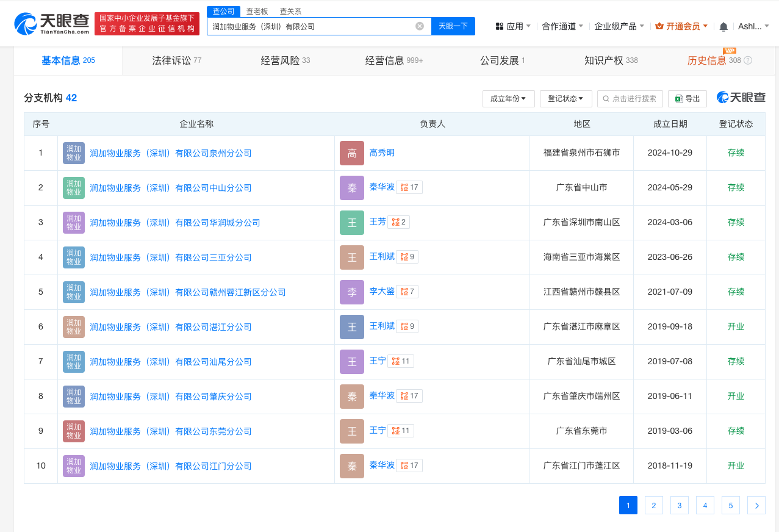Switch to the 查老板 search tab
The width and height of the screenshot is (779, 532).
pyautogui.click(x=257, y=12)
